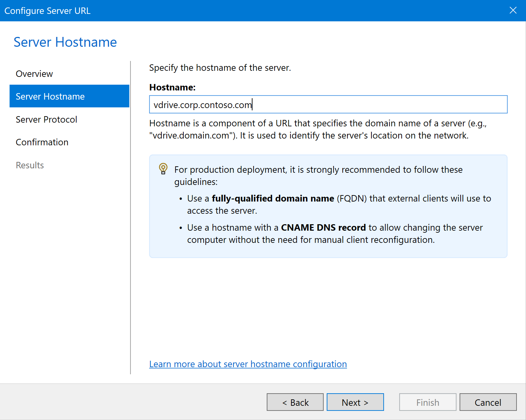Viewport: 526px width, 420px height.
Task: Jump to the Confirmation step
Action: [x=42, y=142]
